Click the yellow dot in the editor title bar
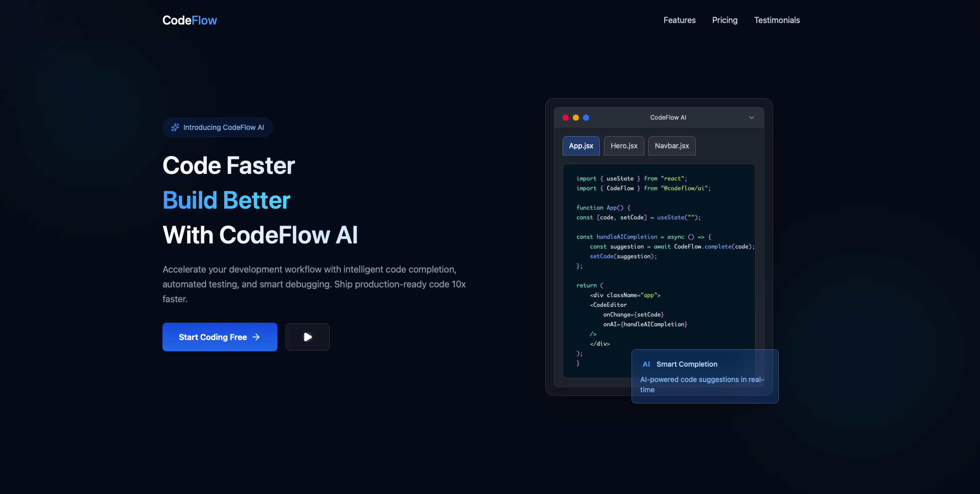 pos(576,118)
